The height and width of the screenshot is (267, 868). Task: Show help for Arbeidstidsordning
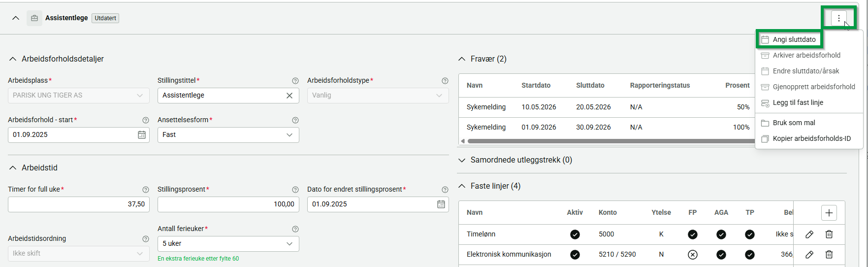tap(146, 239)
